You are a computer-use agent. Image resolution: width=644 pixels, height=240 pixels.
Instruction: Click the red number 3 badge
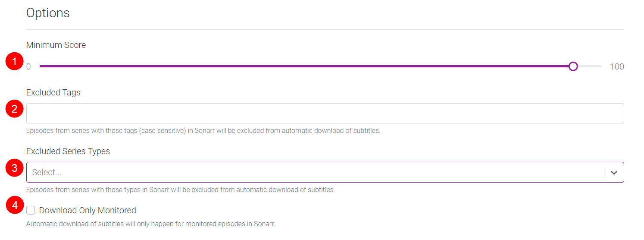(14, 168)
